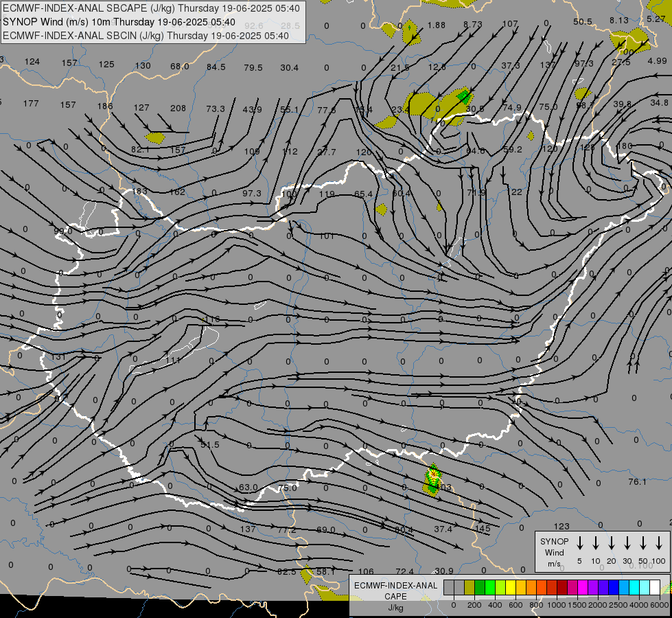This screenshot has width=672, height=618.
Task: Click the map value 186
Action: click(105, 106)
